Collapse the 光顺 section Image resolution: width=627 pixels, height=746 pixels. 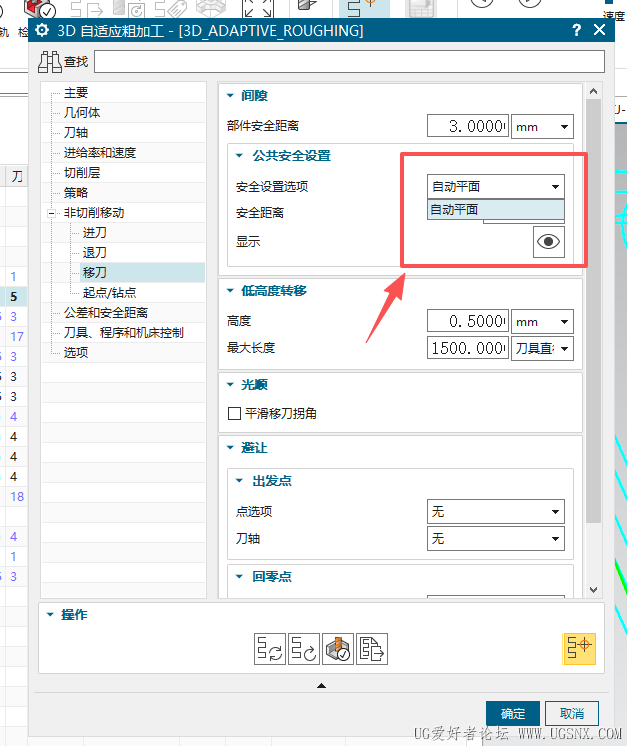click(x=230, y=384)
